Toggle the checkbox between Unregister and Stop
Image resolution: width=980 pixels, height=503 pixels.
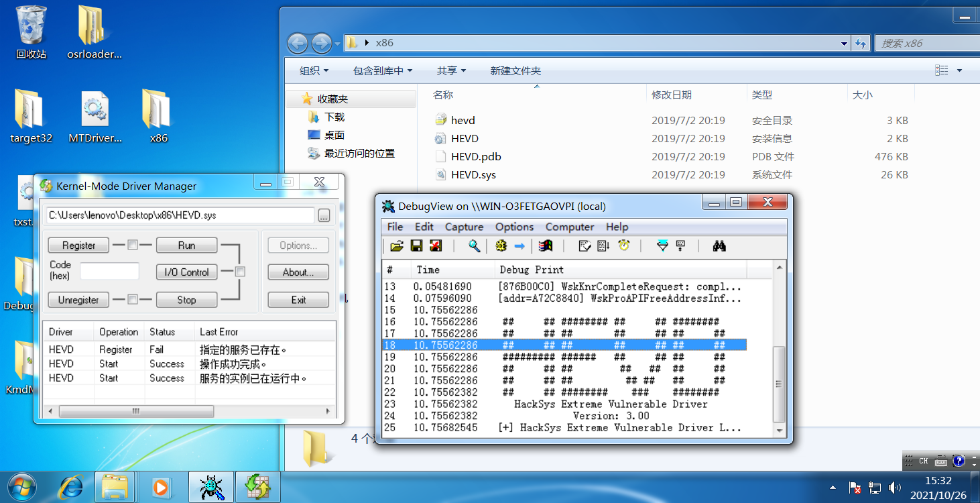[x=133, y=299]
